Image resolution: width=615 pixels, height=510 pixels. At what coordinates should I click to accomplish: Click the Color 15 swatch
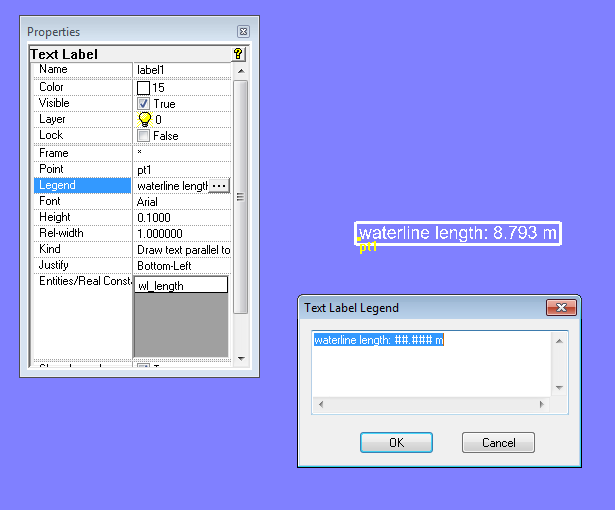144,88
